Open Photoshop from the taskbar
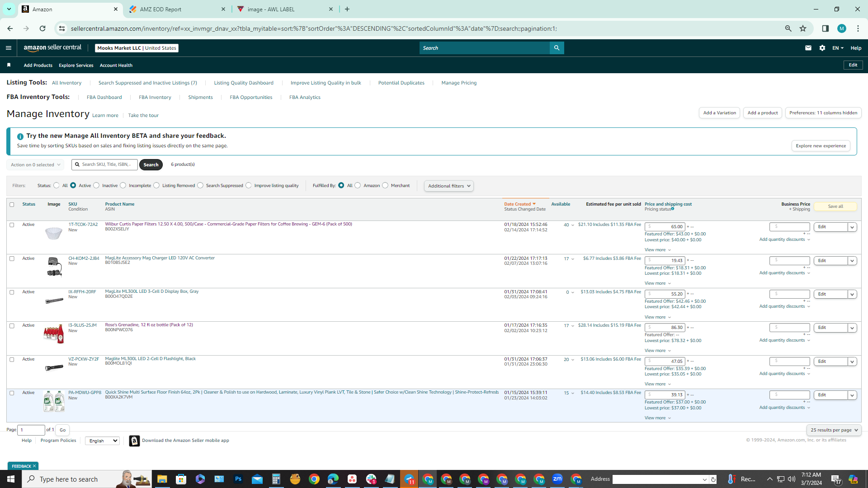 pyautogui.click(x=238, y=479)
